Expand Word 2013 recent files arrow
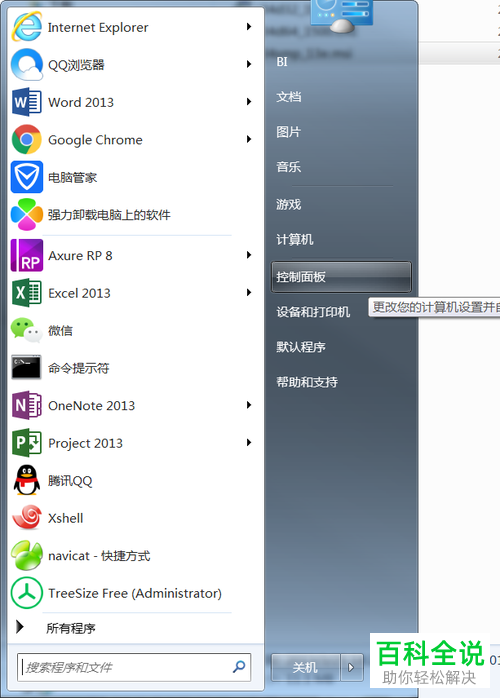 (x=249, y=102)
